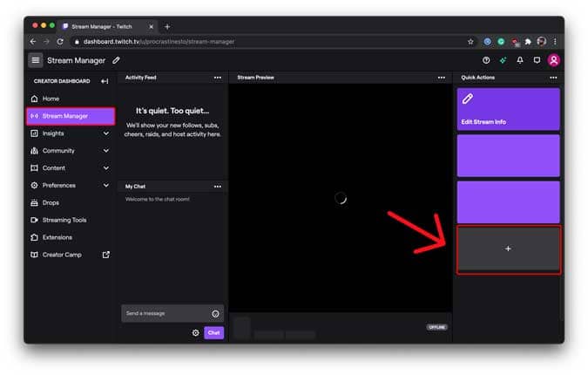Open Quick Actions panel options menu
This screenshot has height=375, width=588.
pos(553,78)
